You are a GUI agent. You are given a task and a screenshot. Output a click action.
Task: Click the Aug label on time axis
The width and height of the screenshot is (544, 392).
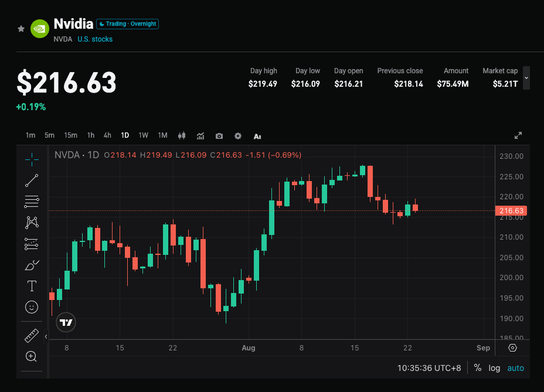coord(249,348)
